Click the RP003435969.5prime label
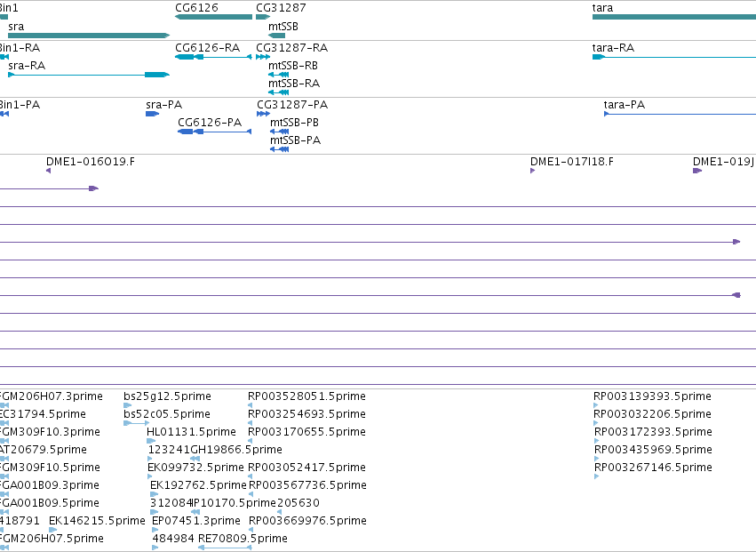The height and width of the screenshot is (552, 756). coord(653,450)
